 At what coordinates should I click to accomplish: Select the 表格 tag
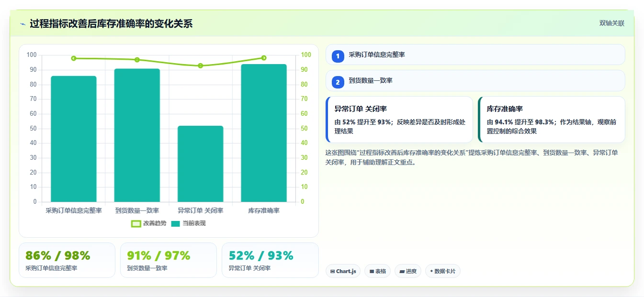(377, 271)
